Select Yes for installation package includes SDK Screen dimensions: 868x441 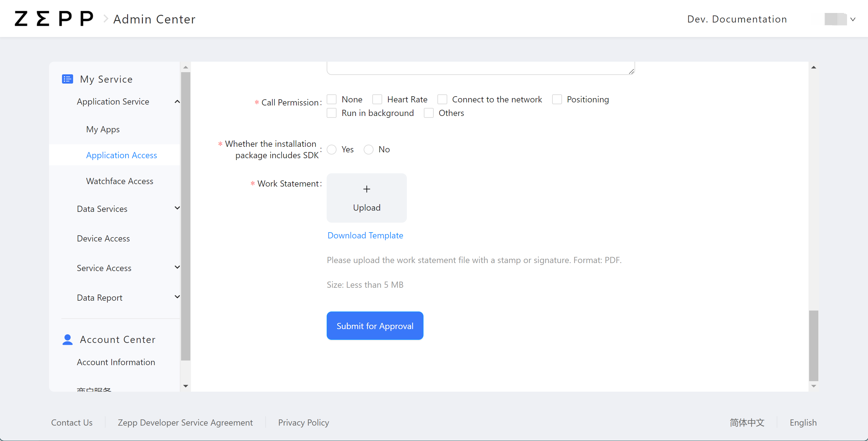pyautogui.click(x=332, y=150)
